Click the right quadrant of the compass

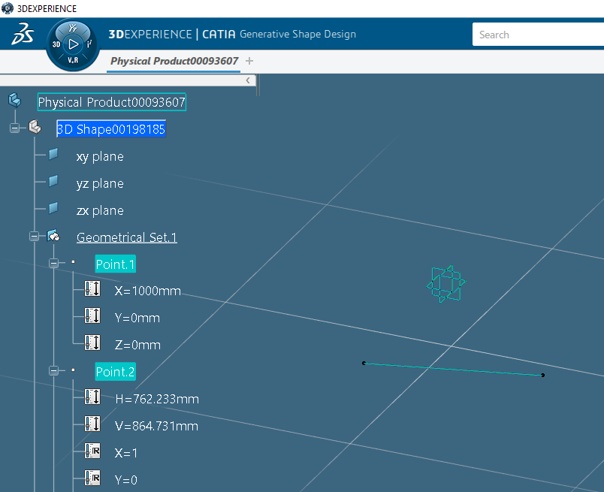point(89,44)
